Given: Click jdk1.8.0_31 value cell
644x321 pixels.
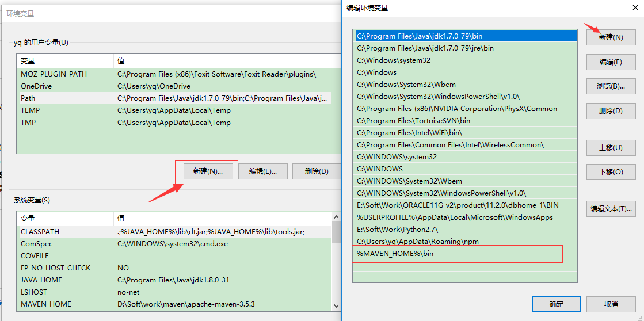Looking at the screenshot, I should (x=173, y=280).
